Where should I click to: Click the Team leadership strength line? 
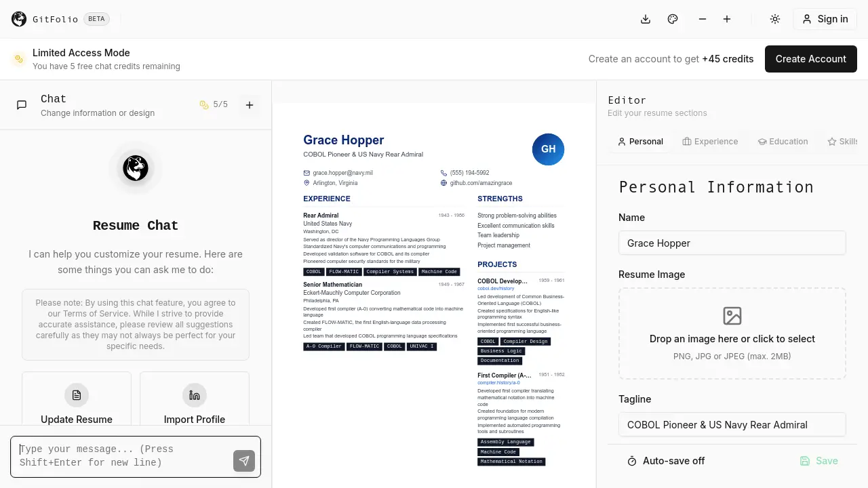tap(498, 235)
